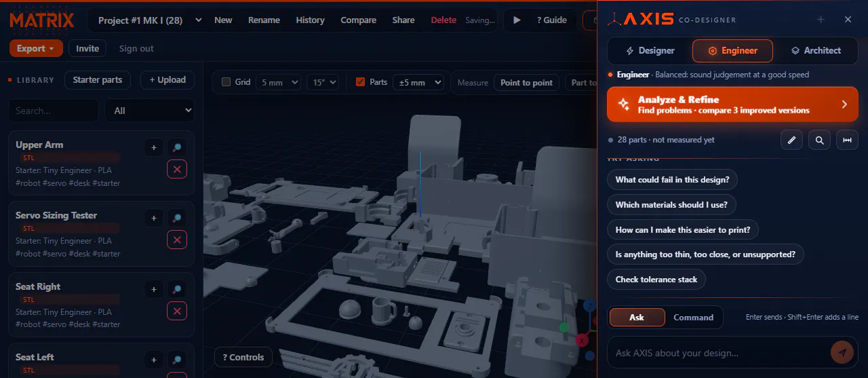Screen dimensions: 868x378
Task: Open the ±5 mm tolerance dropdown
Action: [x=418, y=82]
